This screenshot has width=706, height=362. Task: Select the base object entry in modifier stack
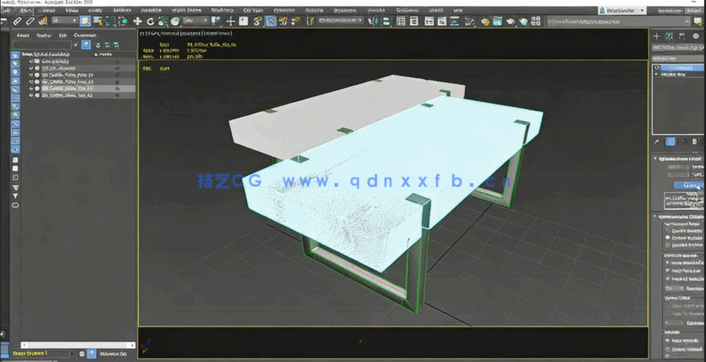coord(673,74)
